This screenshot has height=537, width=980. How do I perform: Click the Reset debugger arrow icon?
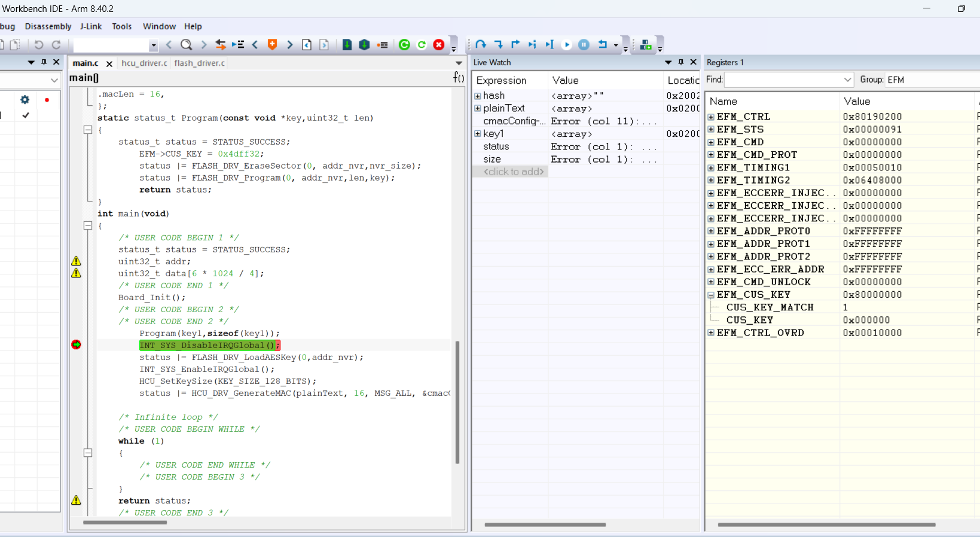tap(603, 45)
